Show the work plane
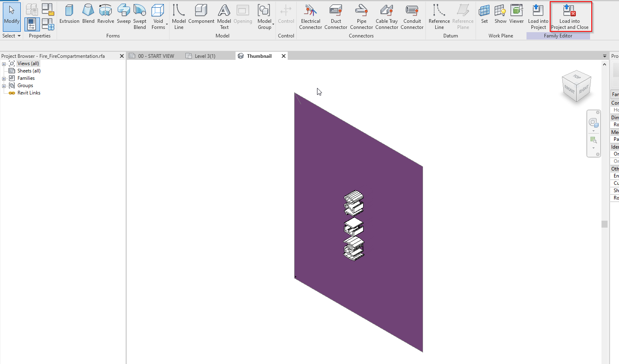The height and width of the screenshot is (364, 619). point(500,14)
